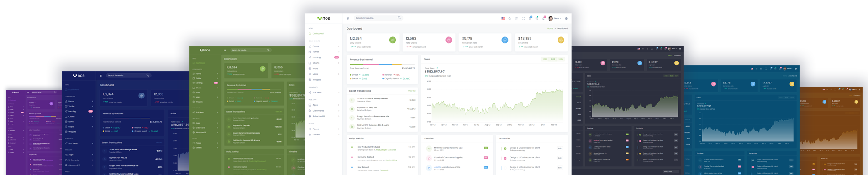This screenshot has width=868, height=175.
Task: Click the Daily Visitors icon in navy dashboard
Action: coord(142,96)
